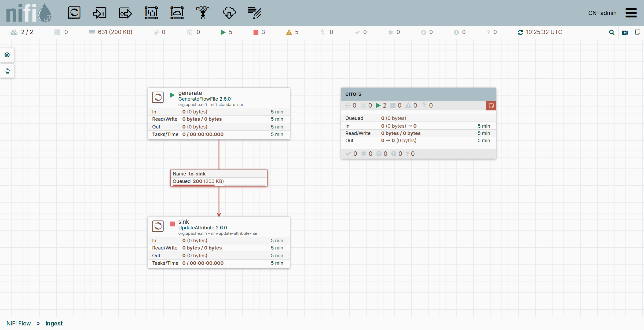This screenshot has width=644, height=330.
Task: Select the Funnel toolbar icon
Action: click(203, 13)
